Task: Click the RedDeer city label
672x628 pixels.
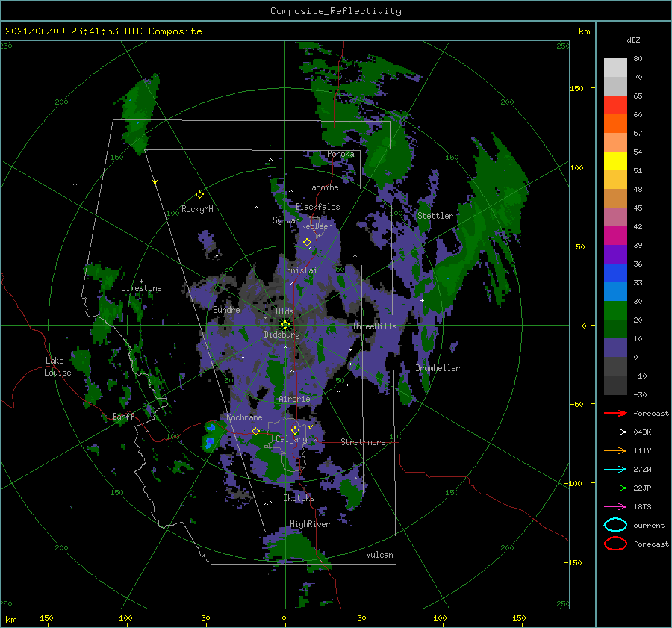Action: pos(317,226)
